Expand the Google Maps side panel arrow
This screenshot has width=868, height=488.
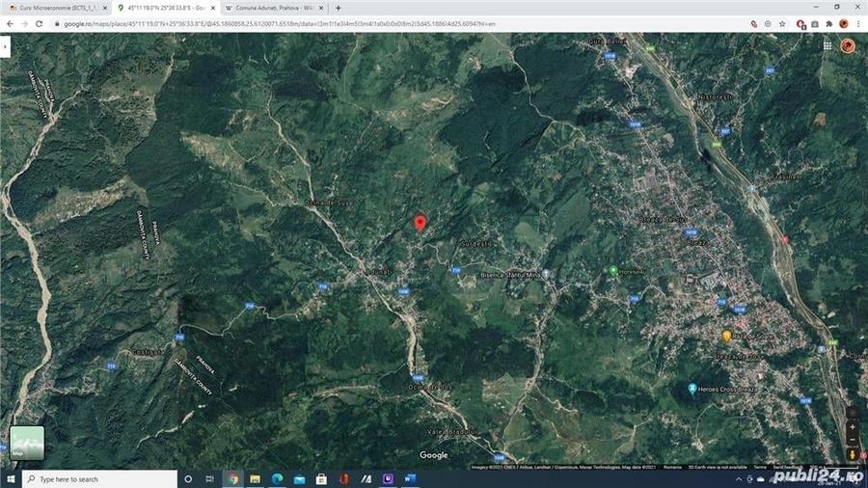point(5,46)
